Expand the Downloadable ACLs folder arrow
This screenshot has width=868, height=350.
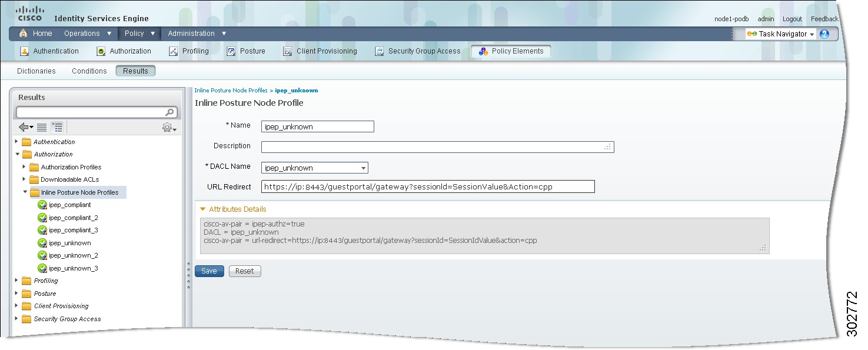coord(24,179)
